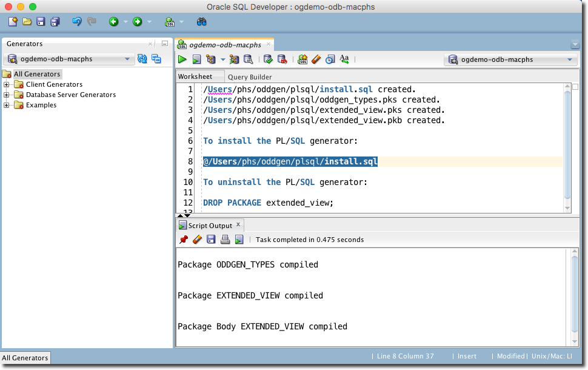This screenshot has height=370, width=588.
Task: Save the current worksheet with Save icon
Action: 41,22
